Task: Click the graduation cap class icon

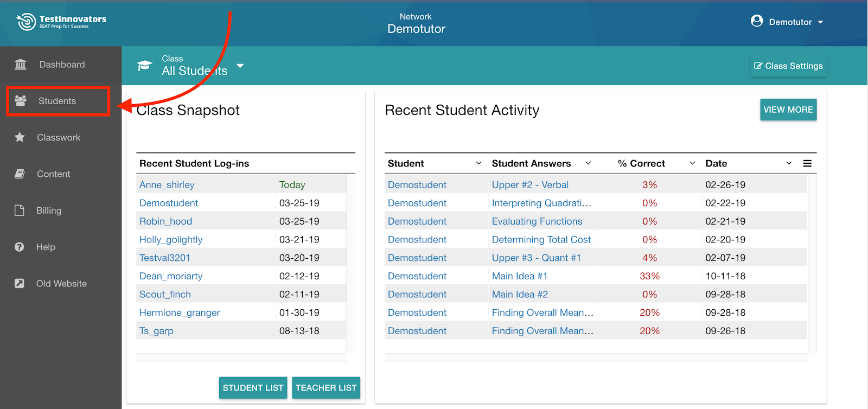Action: (x=145, y=66)
